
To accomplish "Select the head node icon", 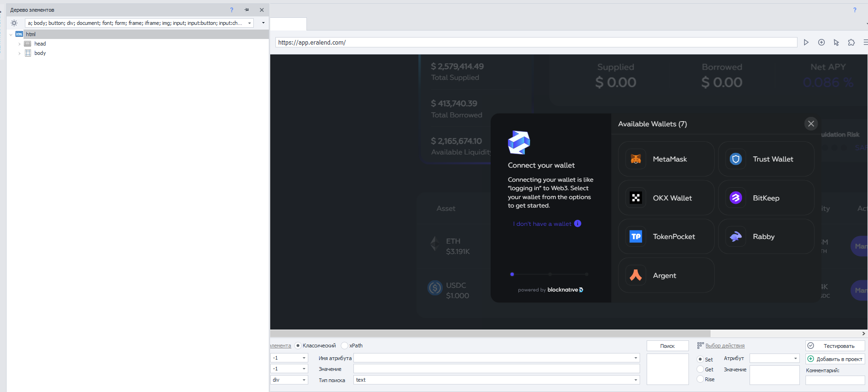I will (x=28, y=44).
